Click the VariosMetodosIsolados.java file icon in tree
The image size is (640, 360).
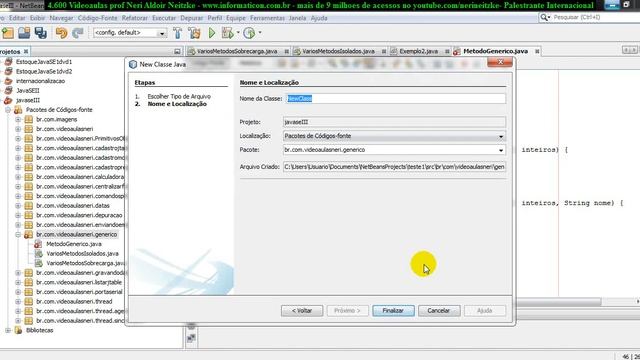[39, 253]
